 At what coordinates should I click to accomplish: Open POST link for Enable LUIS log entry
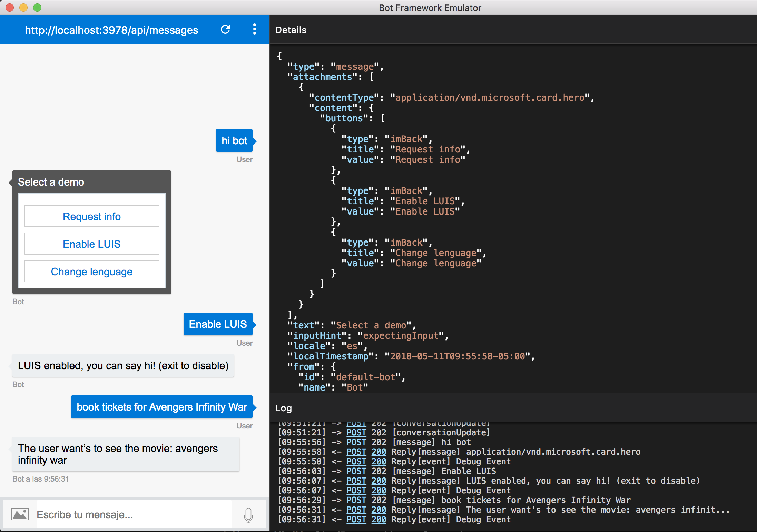tap(356, 471)
